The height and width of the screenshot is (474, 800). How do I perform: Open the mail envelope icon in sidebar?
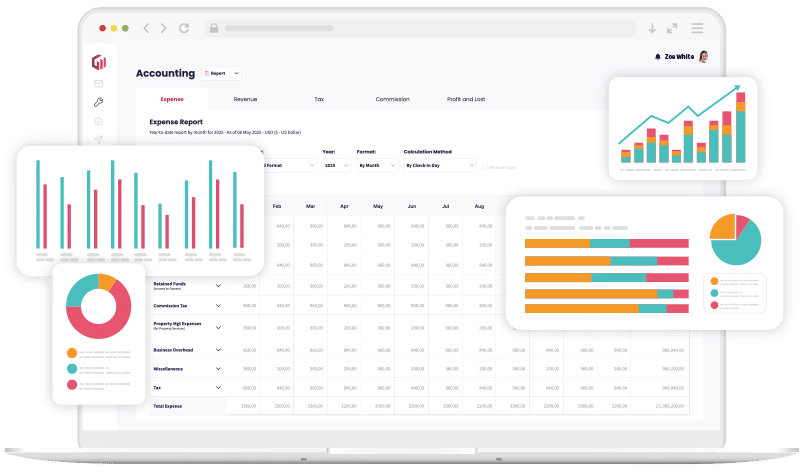coord(99,84)
